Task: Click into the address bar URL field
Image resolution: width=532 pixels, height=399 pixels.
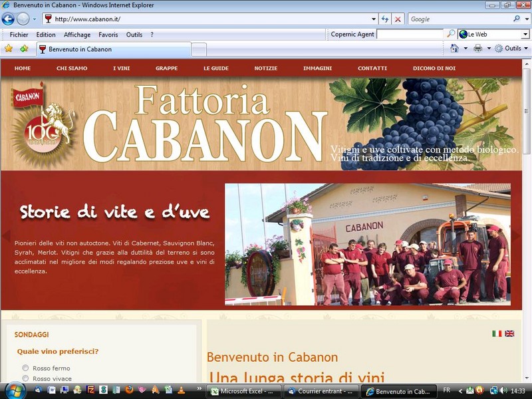Action: coord(210,19)
